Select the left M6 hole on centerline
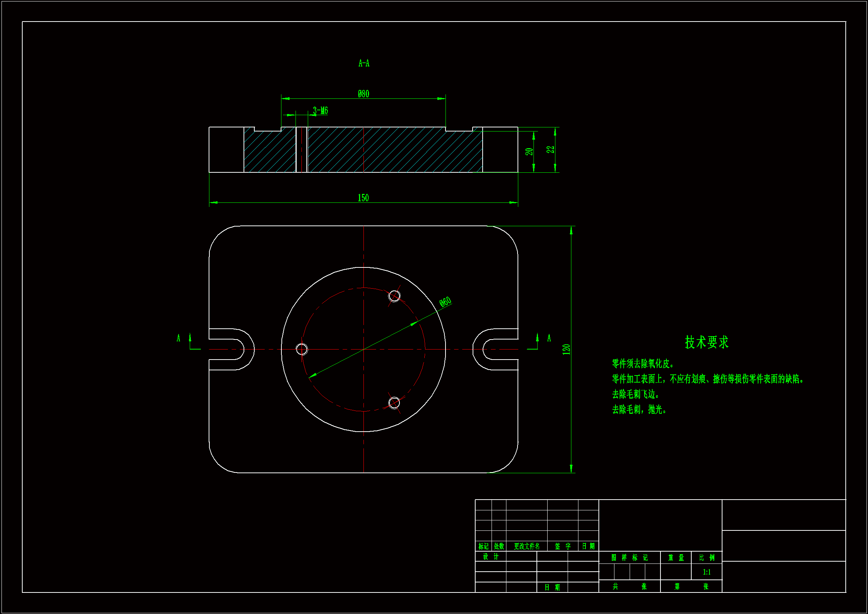Screen dimensions: 868x614 click(302, 349)
